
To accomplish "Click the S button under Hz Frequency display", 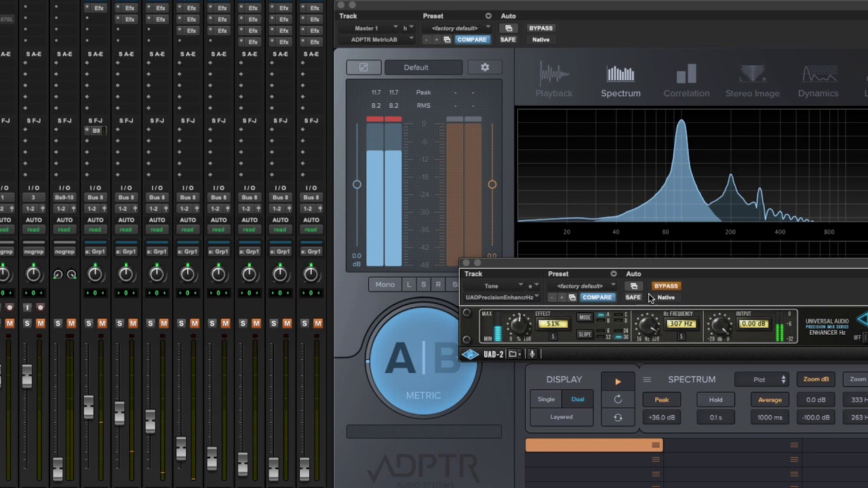I will pos(681,336).
